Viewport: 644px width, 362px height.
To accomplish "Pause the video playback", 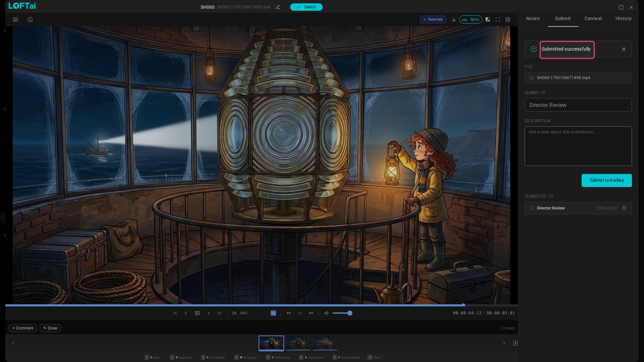I will pos(197,313).
